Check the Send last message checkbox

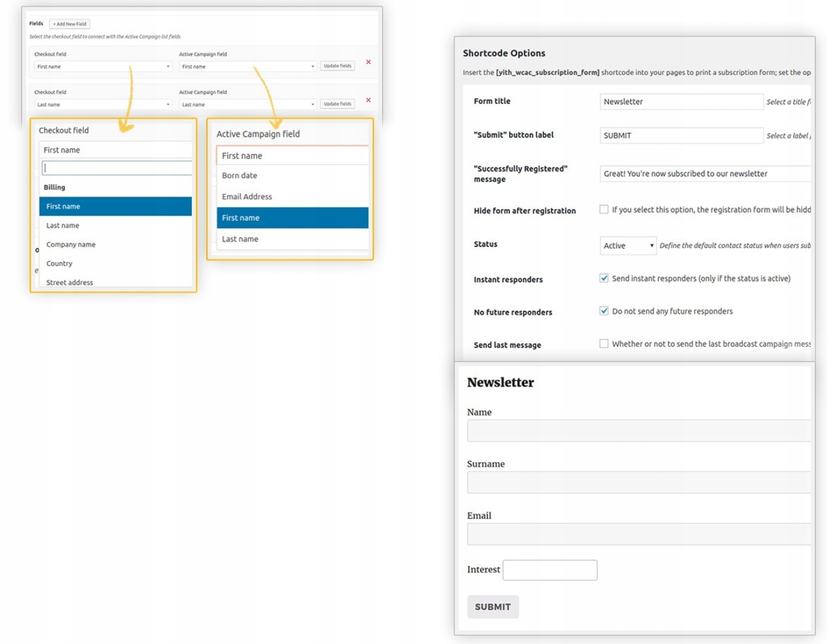604,344
